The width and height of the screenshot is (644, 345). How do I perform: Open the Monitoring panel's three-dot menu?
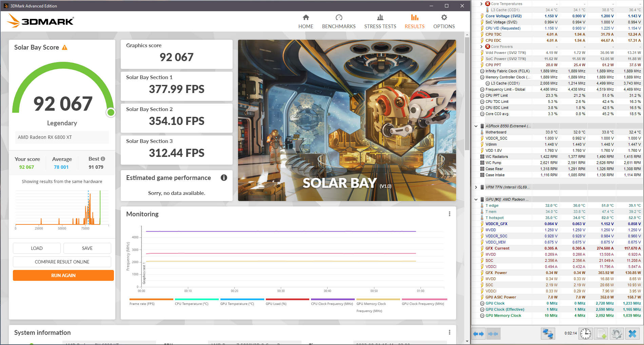(449, 214)
